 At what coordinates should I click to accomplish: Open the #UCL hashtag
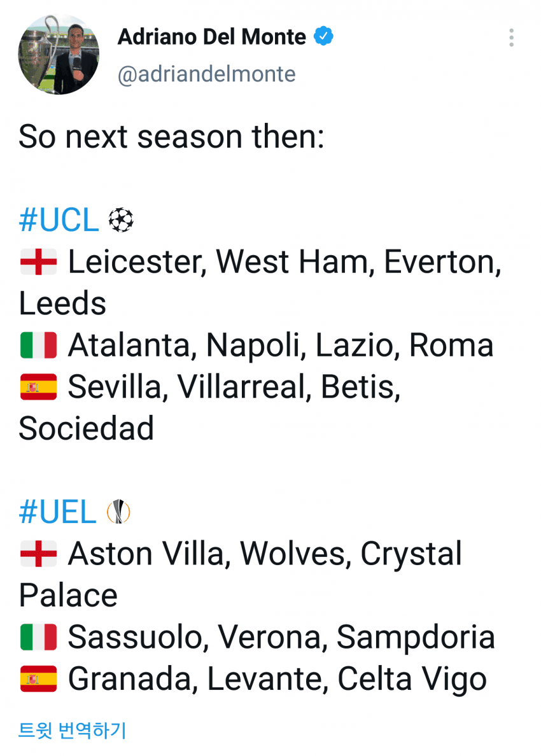click(59, 221)
